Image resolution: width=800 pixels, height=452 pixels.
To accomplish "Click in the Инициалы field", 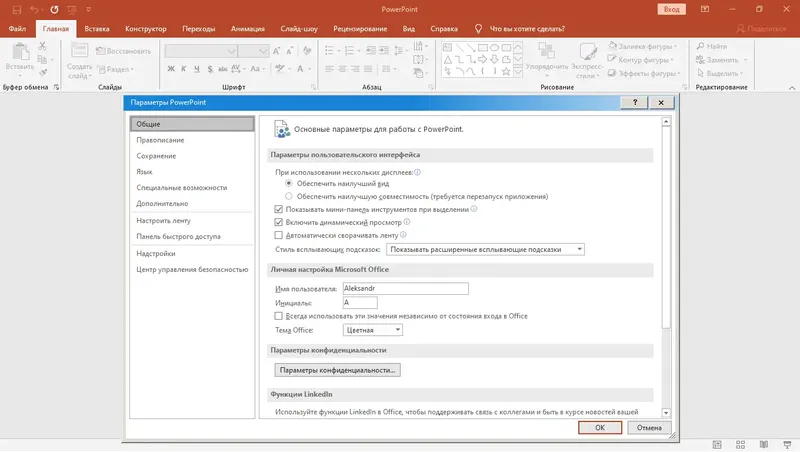I will pyautogui.click(x=360, y=303).
